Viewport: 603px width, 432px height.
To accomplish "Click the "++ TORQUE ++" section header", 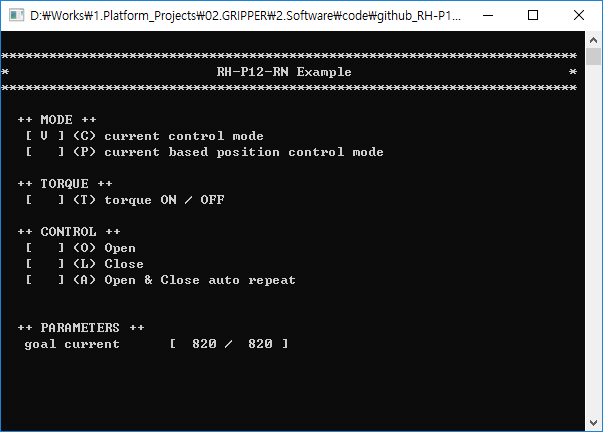I will point(64,184).
